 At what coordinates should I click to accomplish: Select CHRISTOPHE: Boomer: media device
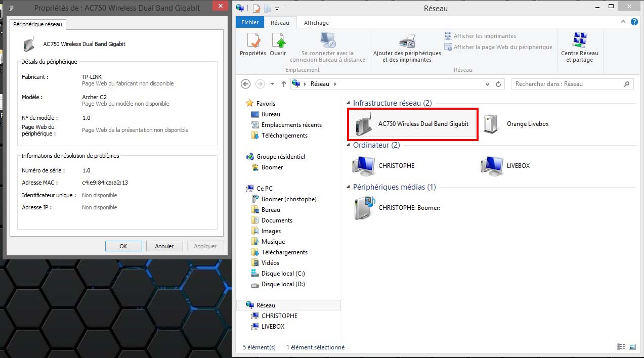(397, 208)
